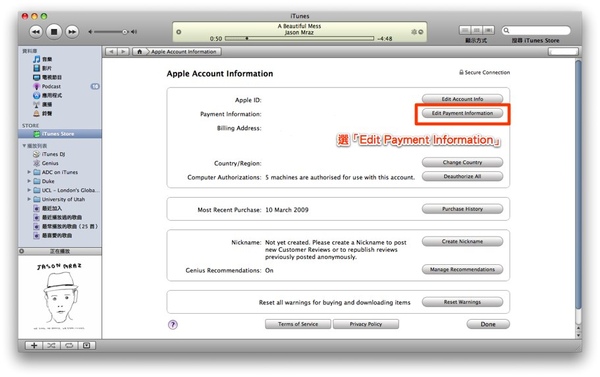Toggle the artwork viewer button

87,346
